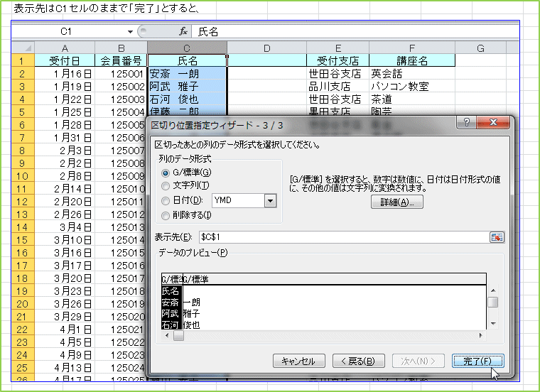Click the cell 品川支店 in row 3
Viewport: 540px width, 392px height.
pyautogui.click(x=337, y=87)
